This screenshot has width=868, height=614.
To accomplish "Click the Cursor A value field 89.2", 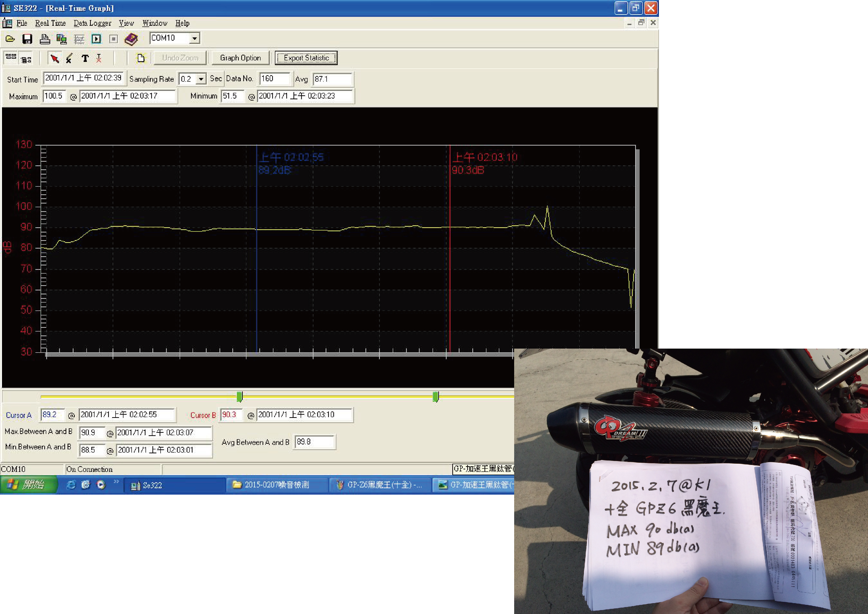I will click(x=53, y=415).
